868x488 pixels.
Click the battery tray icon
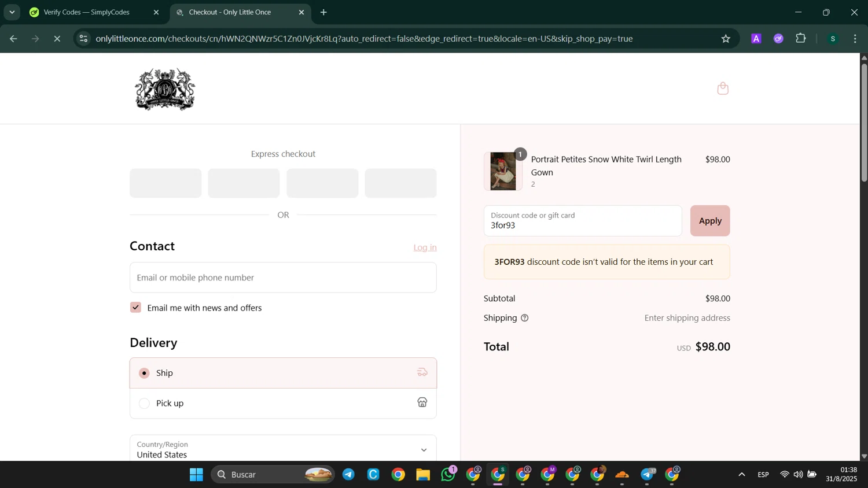point(812,475)
